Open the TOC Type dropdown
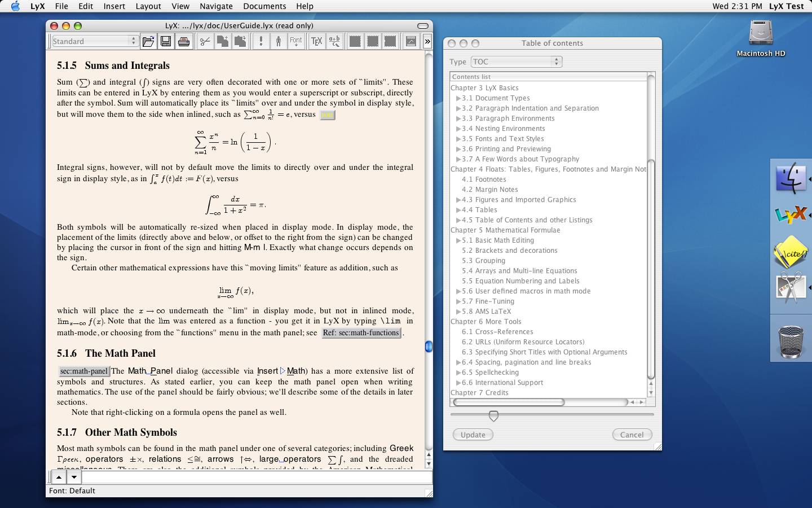Image resolution: width=812 pixels, height=508 pixels. [x=517, y=62]
